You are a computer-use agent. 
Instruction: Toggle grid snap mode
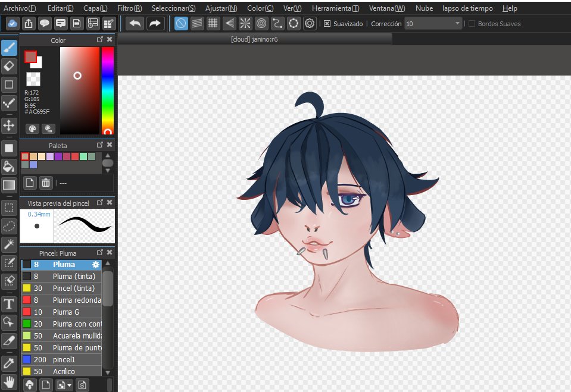point(213,24)
